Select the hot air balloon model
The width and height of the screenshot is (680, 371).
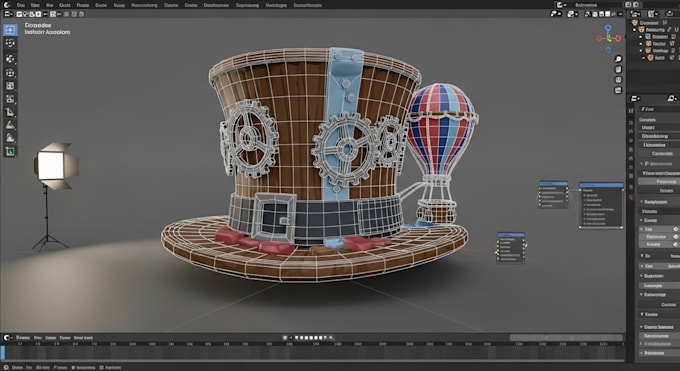441,152
